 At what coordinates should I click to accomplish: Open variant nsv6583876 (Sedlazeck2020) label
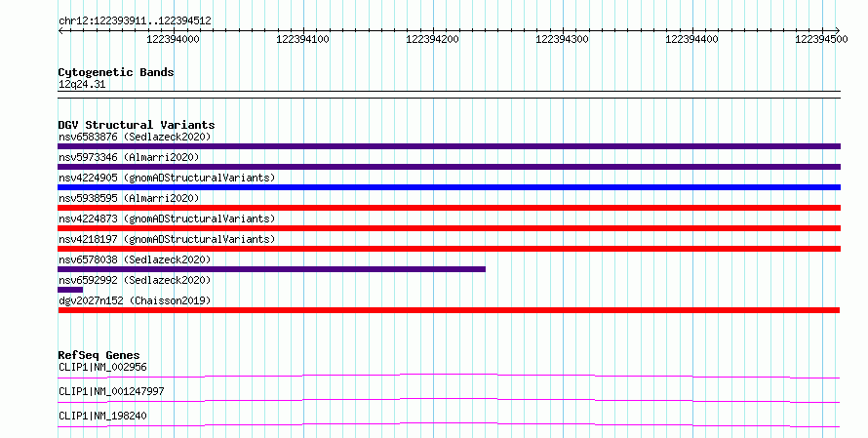135,137
